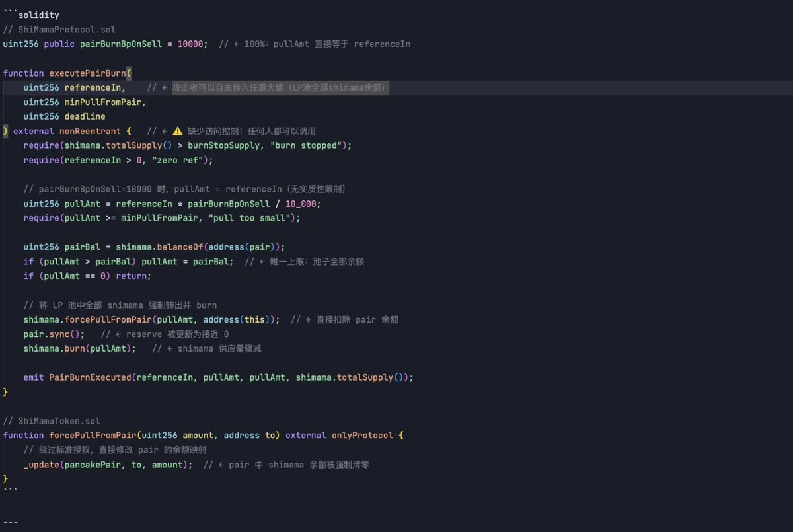Click the "pull too small" require statement
This screenshot has height=532, width=793.
click(x=162, y=218)
